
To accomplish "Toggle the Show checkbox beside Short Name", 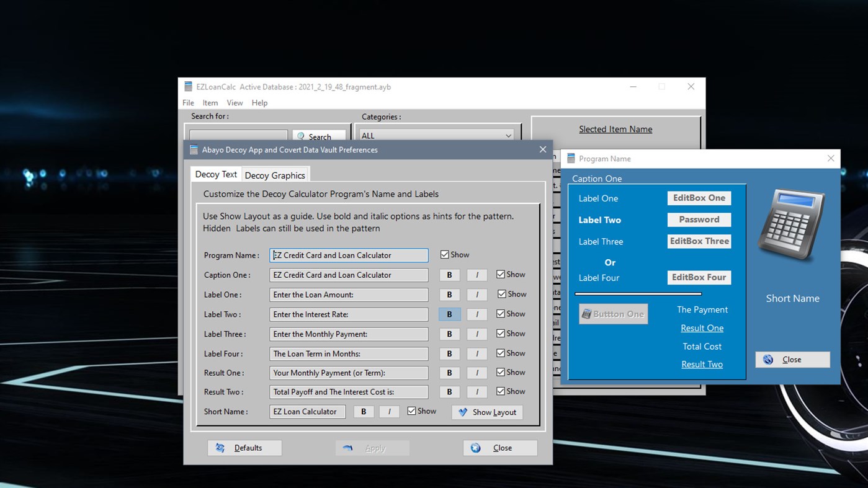I will (x=411, y=411).
